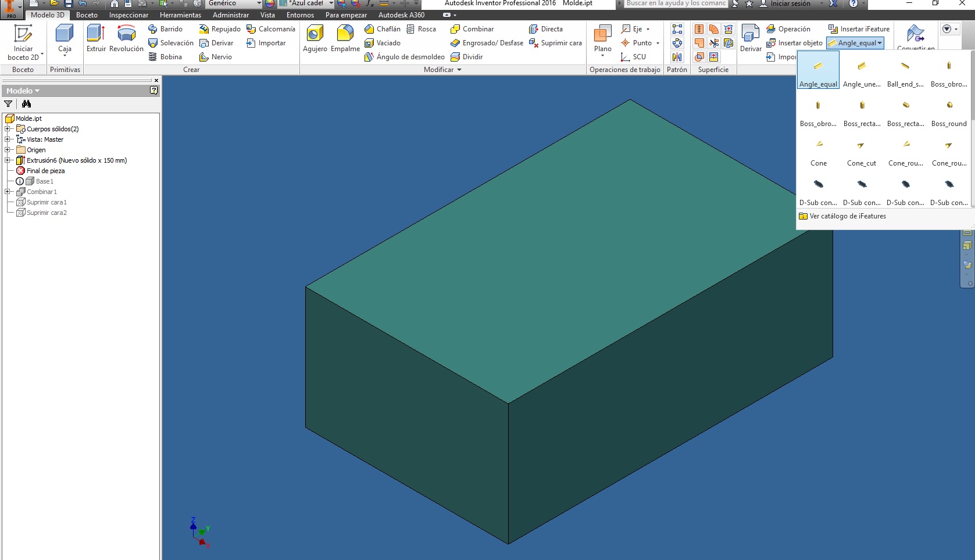Search browser with binoculars icon
Screen dimensions: 975x560
[x=26, y=104]
